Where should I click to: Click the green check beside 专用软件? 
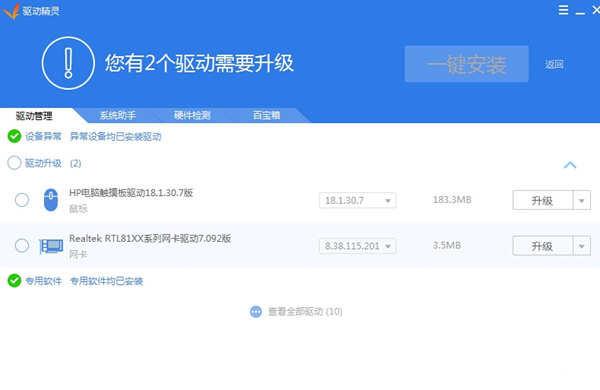(x=15, y=281)
